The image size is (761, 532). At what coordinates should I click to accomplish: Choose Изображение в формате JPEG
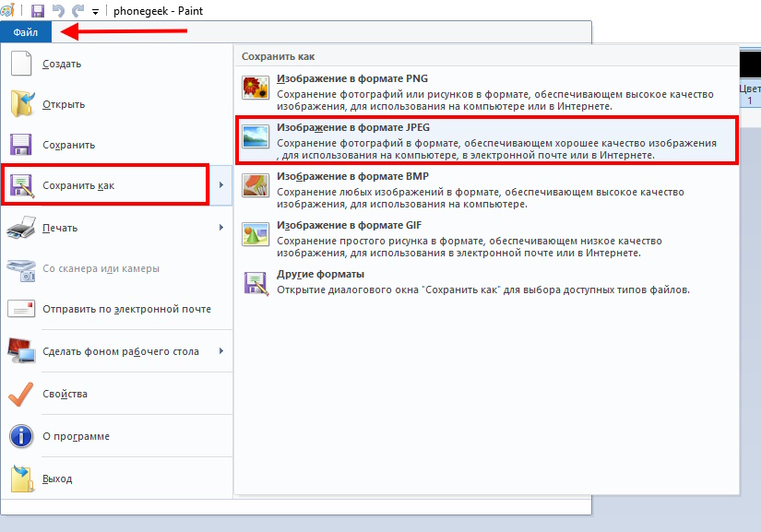pos(487,141)
